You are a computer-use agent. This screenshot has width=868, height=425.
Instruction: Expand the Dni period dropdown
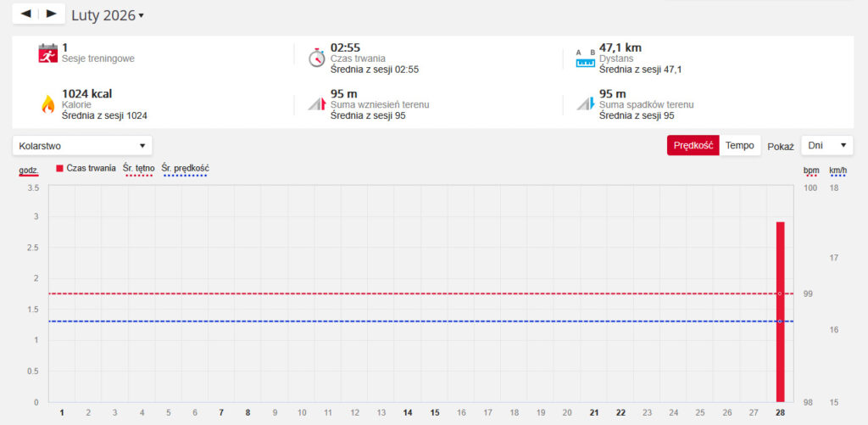(x=826, y=146)
